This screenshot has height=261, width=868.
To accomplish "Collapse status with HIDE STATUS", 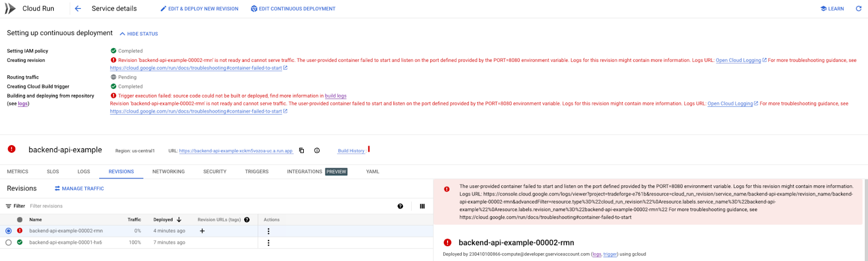I will click(x=139, y=34).
